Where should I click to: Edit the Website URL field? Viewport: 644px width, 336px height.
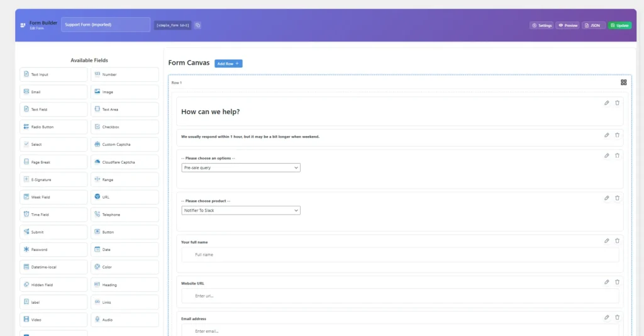click(607, 282)
